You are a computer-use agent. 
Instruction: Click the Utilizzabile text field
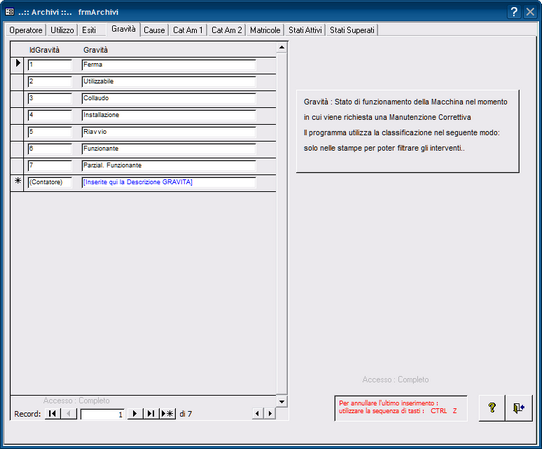169,82
